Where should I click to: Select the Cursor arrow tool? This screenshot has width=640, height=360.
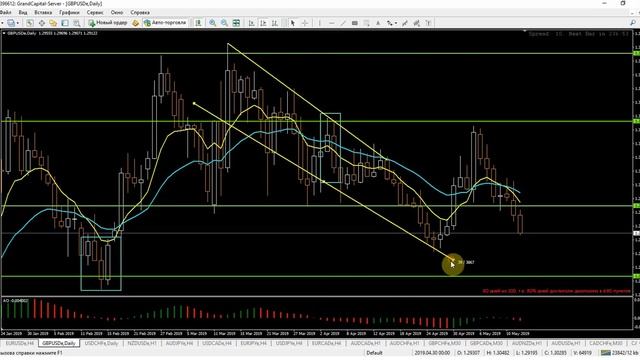pos(293,23)
